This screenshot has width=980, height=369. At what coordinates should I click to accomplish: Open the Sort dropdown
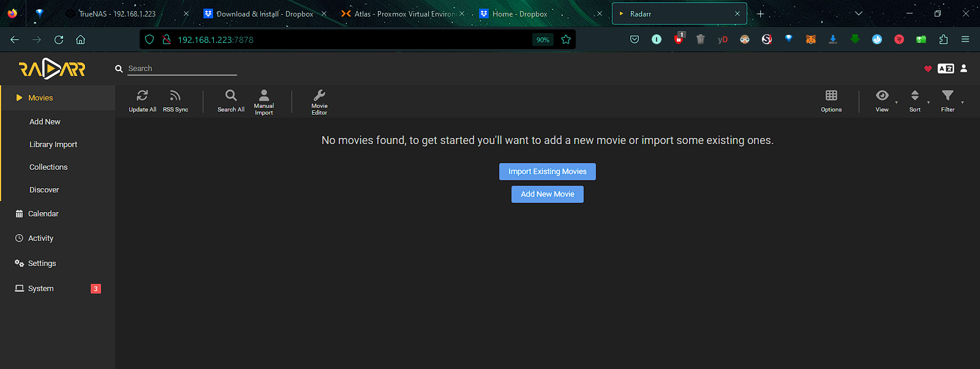pos(915,101)
